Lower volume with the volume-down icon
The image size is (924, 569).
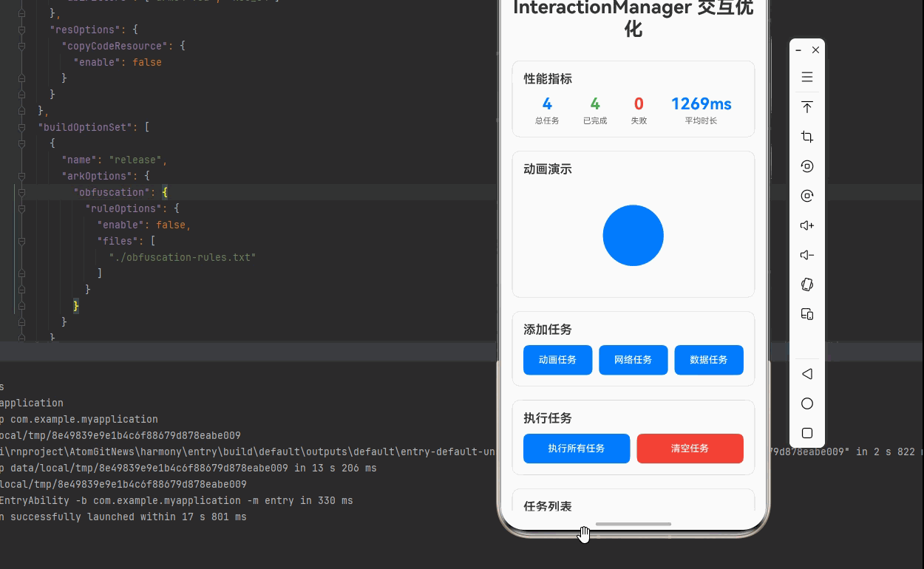point(806,255)
